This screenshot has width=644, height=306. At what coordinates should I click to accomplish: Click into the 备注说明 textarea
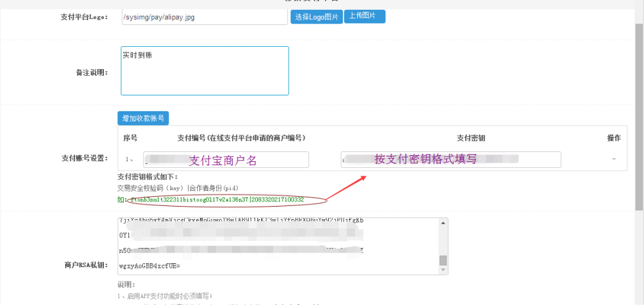click(205, 71)
